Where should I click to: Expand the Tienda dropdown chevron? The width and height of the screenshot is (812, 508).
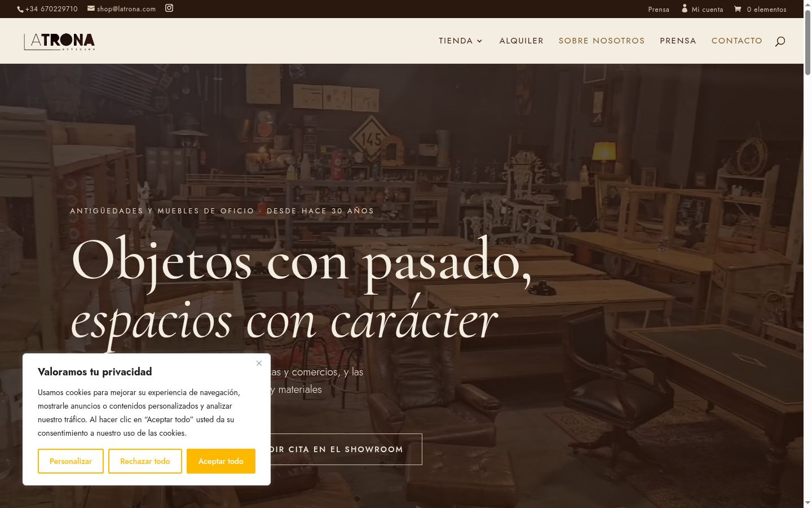tap(480, 41)
